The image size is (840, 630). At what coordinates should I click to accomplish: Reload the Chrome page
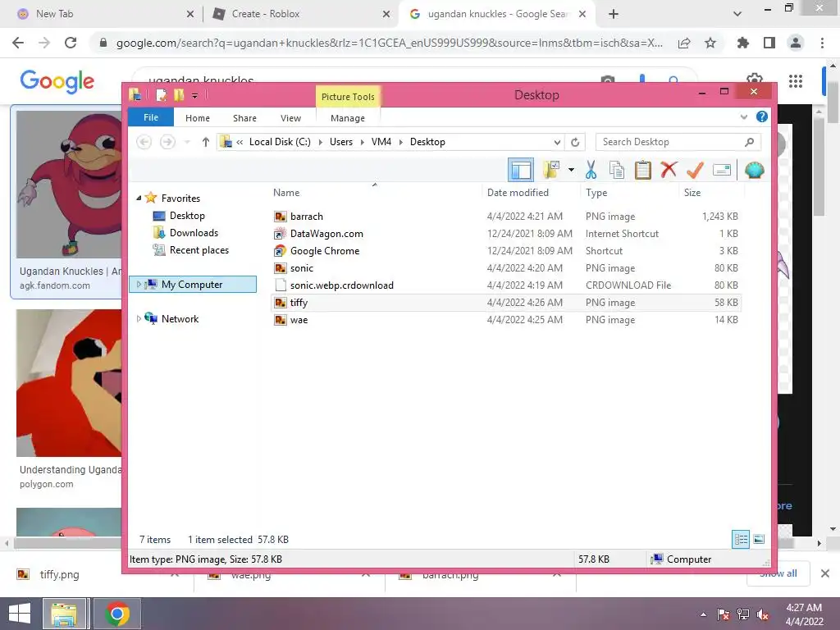(71, 43)
